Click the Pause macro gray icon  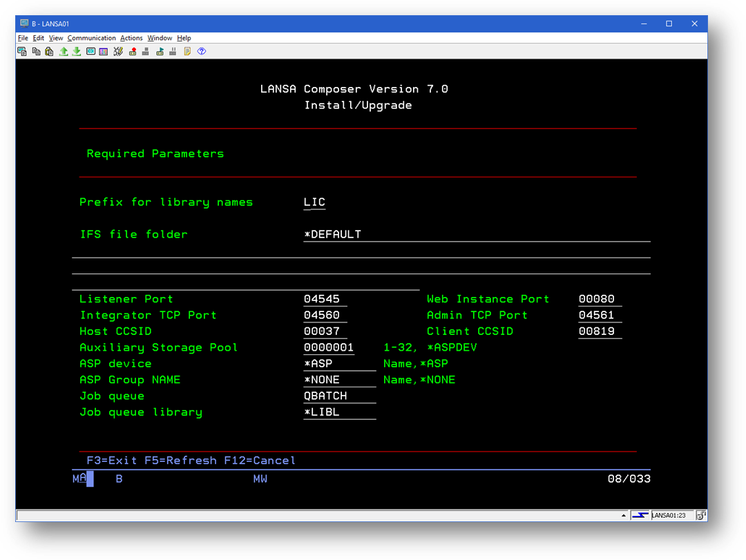[x=173, y=51]
